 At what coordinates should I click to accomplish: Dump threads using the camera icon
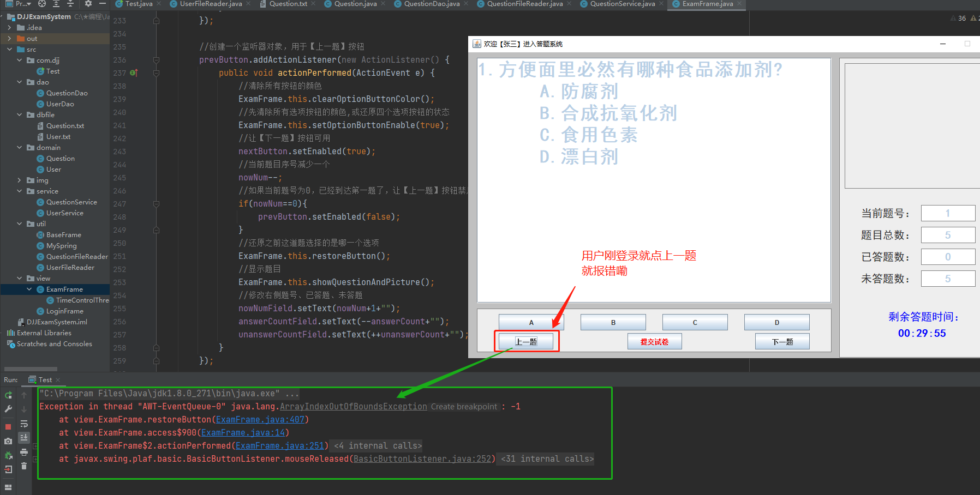point(8,441)
